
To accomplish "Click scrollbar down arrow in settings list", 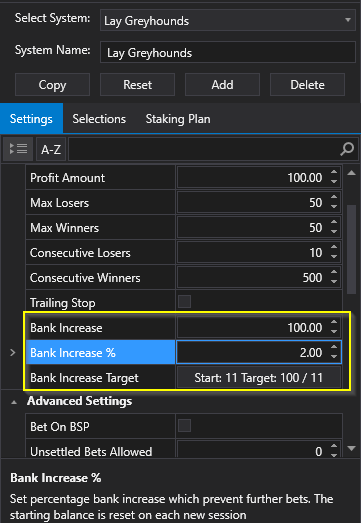I will [351, 448].
